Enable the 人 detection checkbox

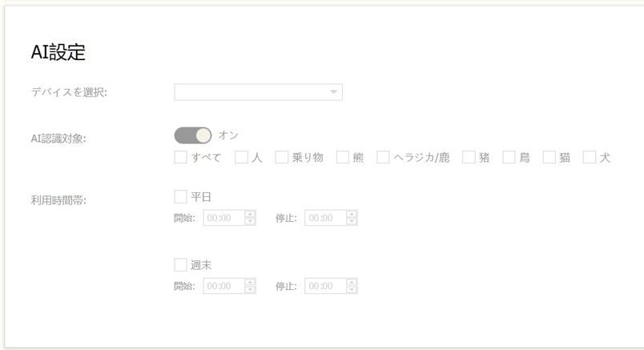[x=241, y=158]
